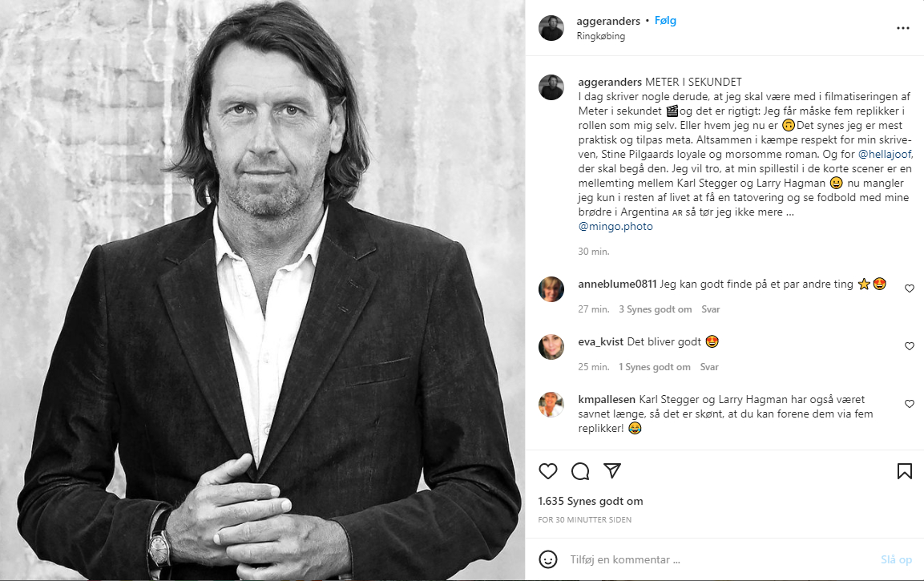Like anneblume0811's comment

point(910,288)
